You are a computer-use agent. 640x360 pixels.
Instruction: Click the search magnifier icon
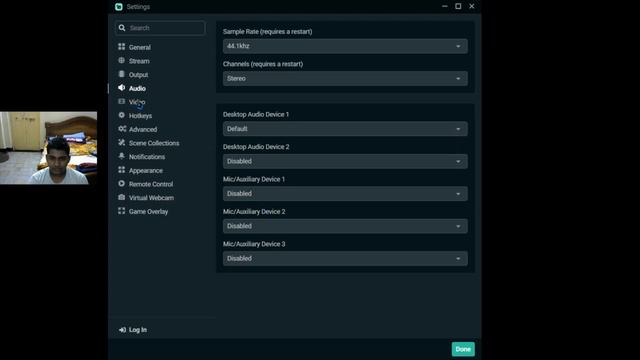click(x=122, y=28)
